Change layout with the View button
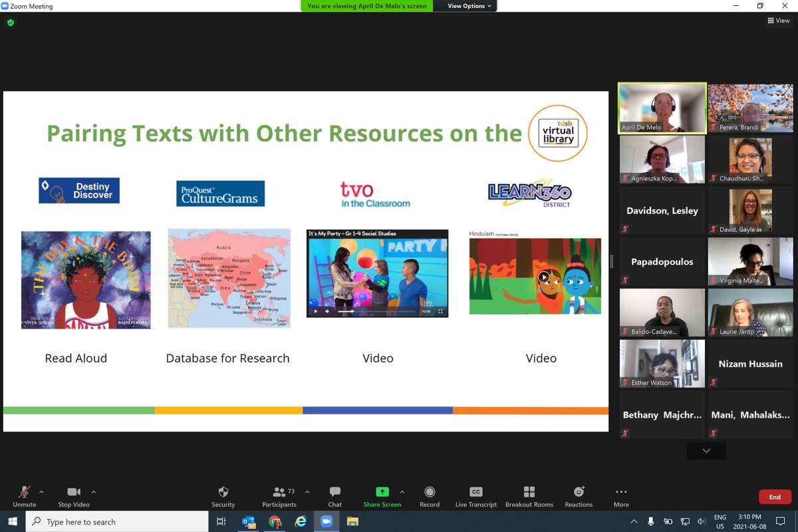The height and width of the screenshot is (532, 798). tap(778, 21)
